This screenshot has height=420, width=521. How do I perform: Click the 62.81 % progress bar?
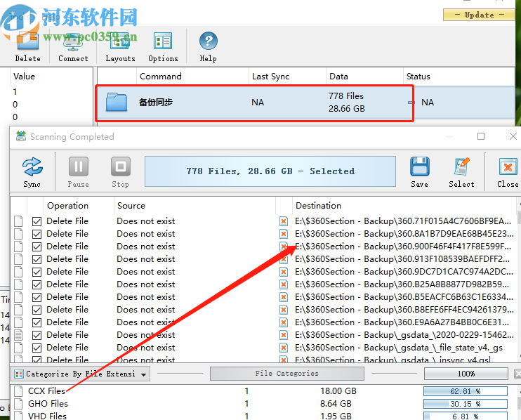coord(465,391)
